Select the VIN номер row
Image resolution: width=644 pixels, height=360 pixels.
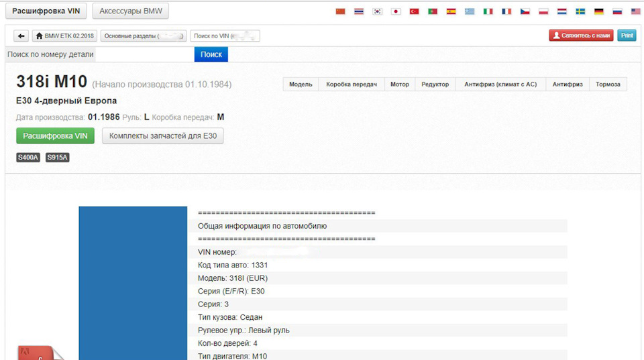[x=378, y=252]
